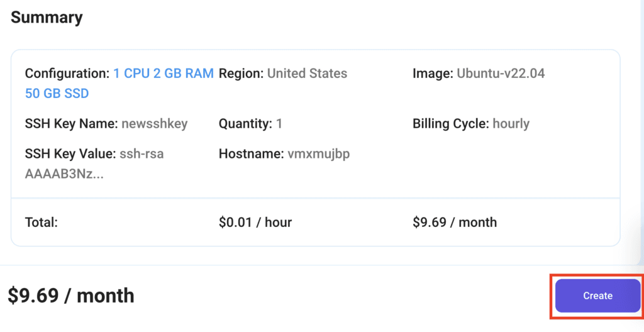Image resolution: width=644 pixels, height=332 pixels.
Task: Click the Billing Cycle label
Action: coord(451,124)
